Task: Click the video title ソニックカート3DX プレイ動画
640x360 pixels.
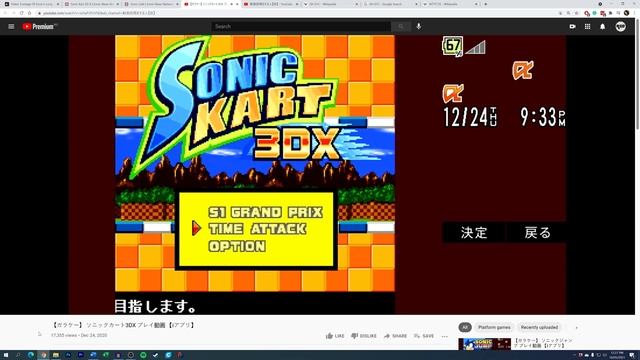Action: 124,325
